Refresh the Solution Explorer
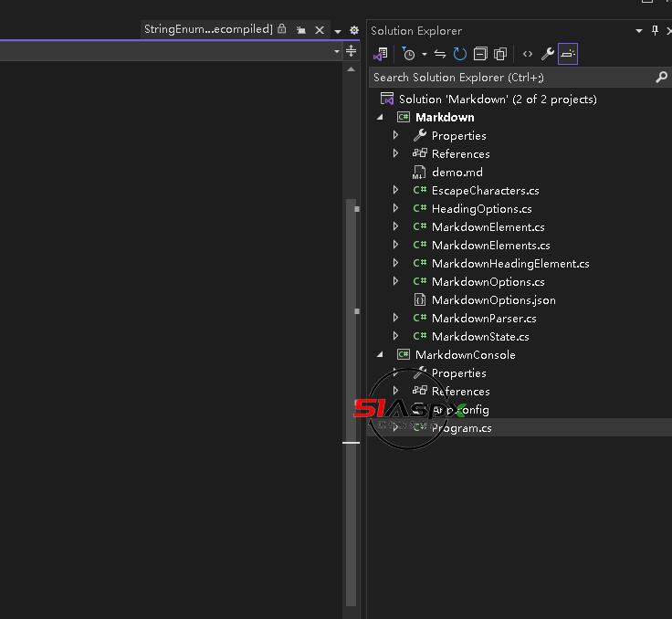The width and height of the screenshot is (672, 619). (x=460, y=54)
